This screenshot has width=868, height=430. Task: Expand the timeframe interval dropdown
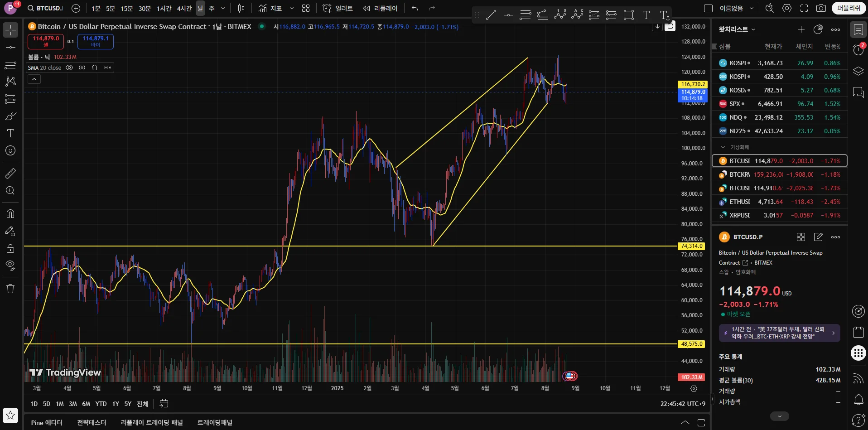223,8
